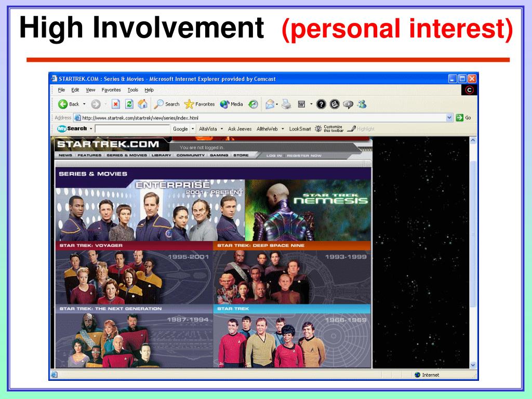
Task: Open the Media globe button
Action: 224,104
